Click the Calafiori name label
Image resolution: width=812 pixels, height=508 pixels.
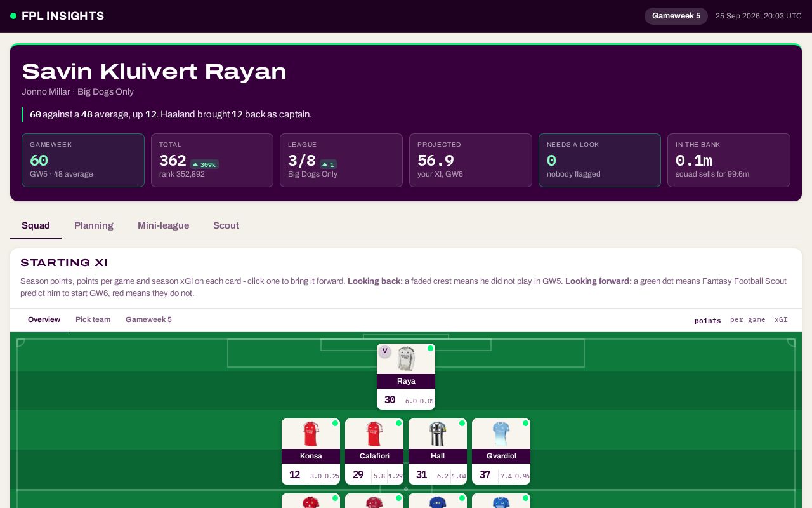click(374, 456)
